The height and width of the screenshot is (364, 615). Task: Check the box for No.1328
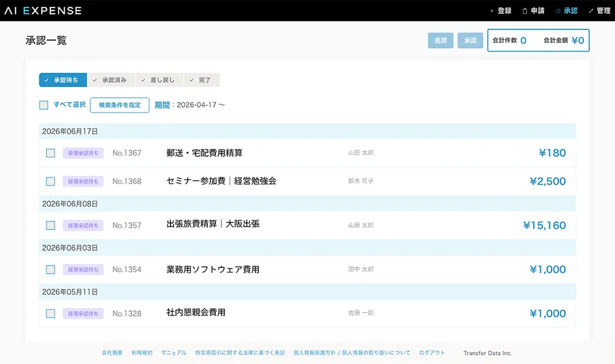[50, 314]
